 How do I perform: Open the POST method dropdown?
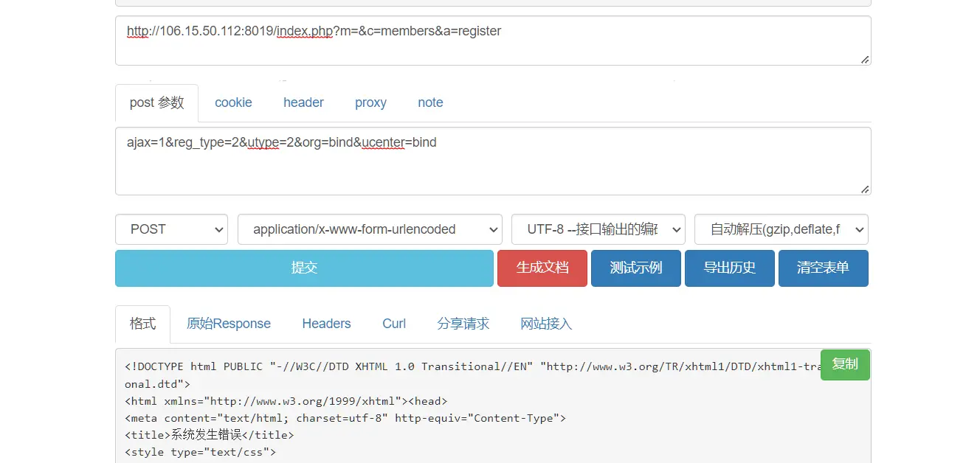(x=171, y=229)
